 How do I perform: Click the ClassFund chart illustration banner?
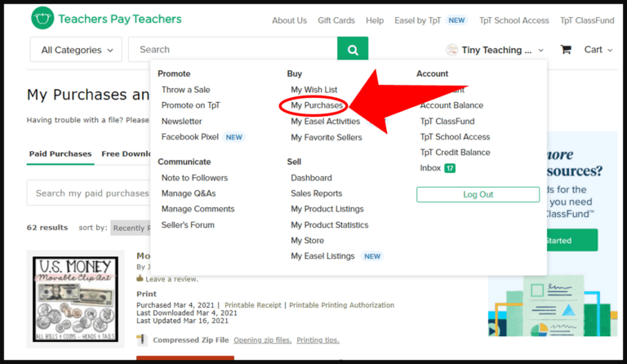552,306
